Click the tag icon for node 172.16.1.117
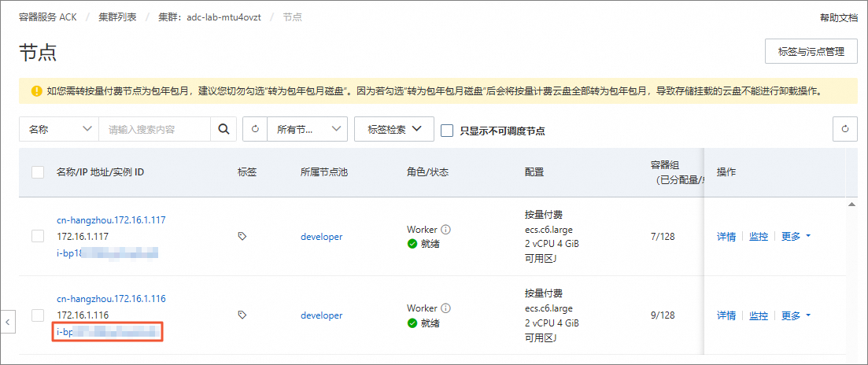The image size is (868, 365). tap(242, 236)
